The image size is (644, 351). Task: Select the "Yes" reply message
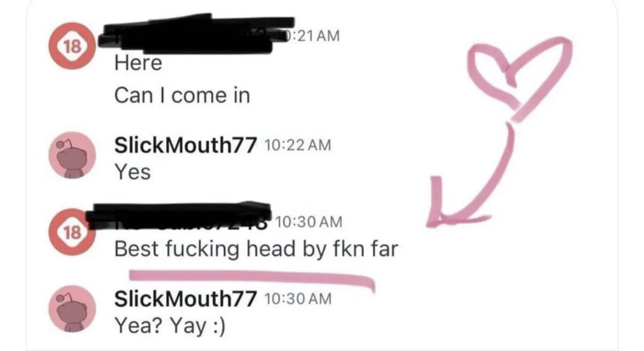tap(132, 172)
